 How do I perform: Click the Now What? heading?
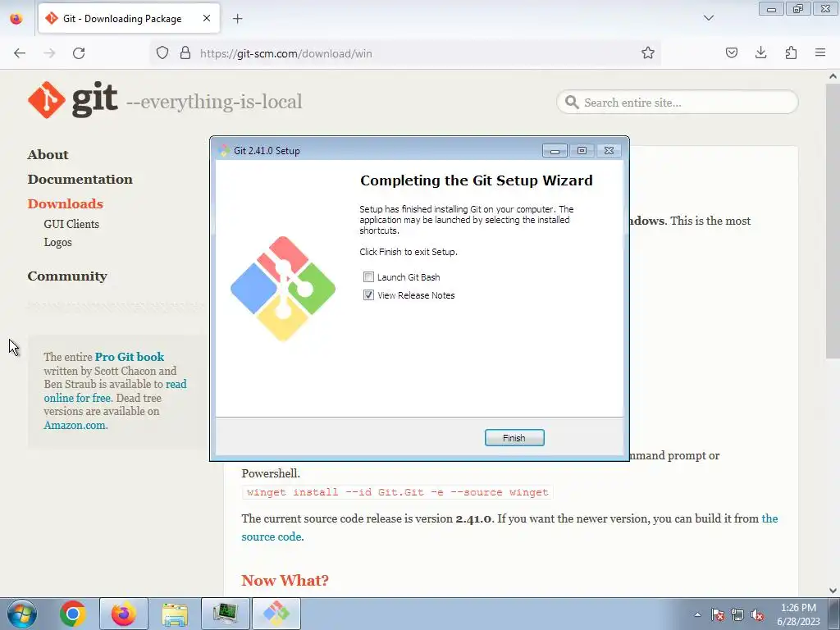click(285, 580)
